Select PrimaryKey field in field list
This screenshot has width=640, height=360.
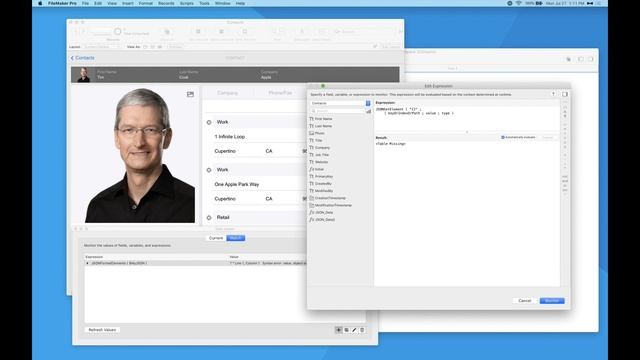(x=324, y=176)
